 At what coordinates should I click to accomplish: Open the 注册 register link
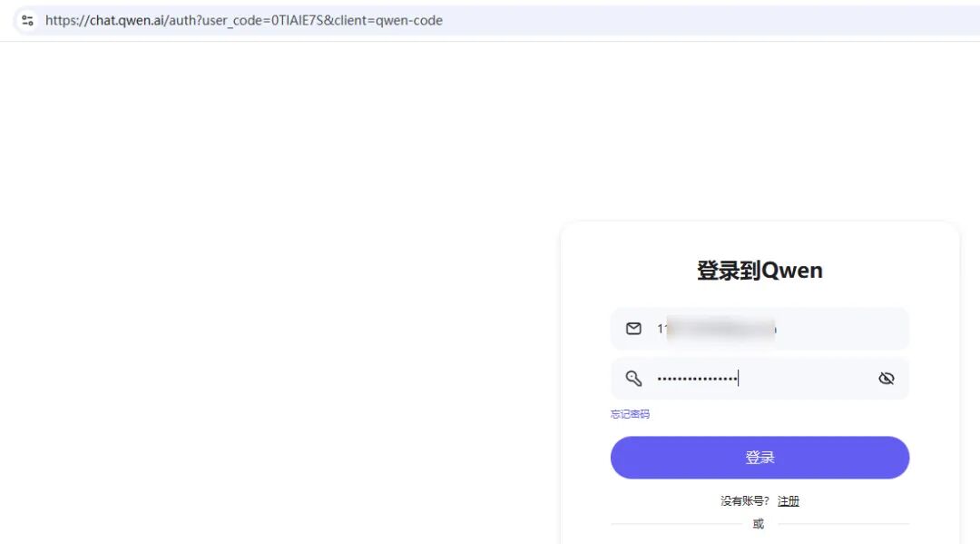point(789,500)
